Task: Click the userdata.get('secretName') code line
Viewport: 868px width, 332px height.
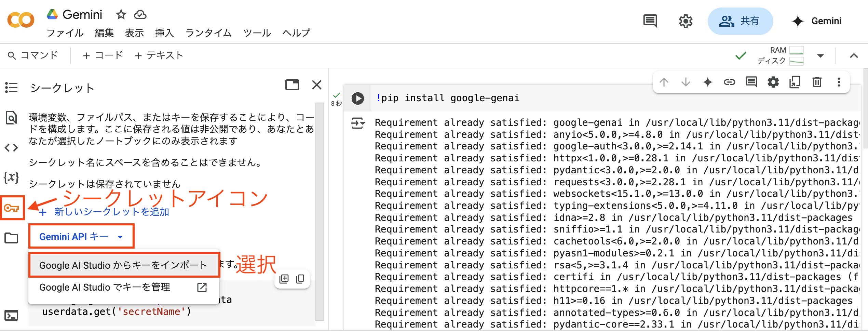Action: coord(117,312)
